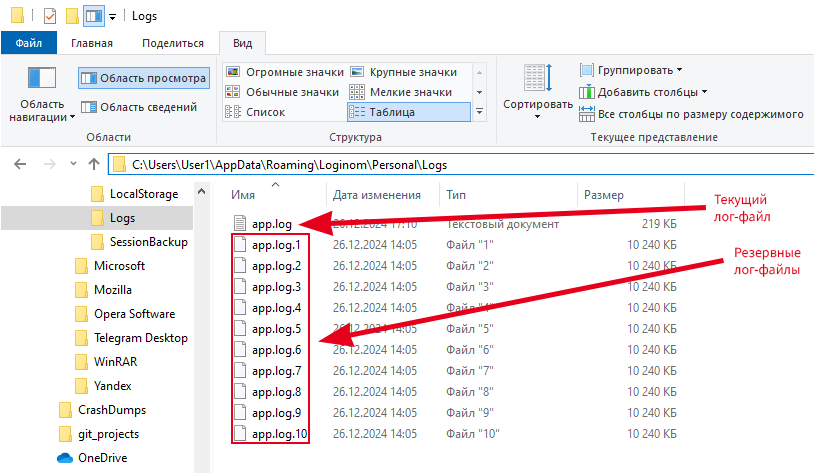The width and height of the screenshot is (814, 473).
Task: Toggle the Область сведений pane
Action: pyautogui.click(x=139, y=107)
